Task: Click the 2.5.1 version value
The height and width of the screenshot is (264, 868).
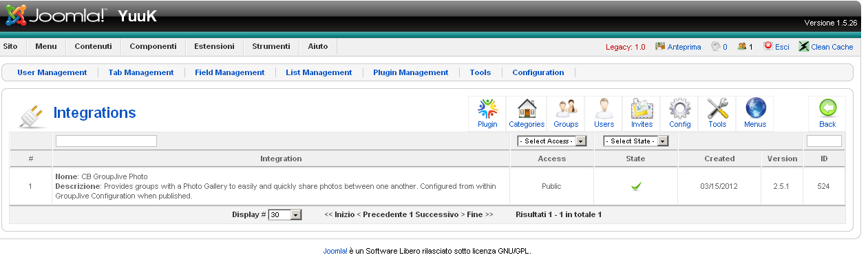Action: pos(783,186)
